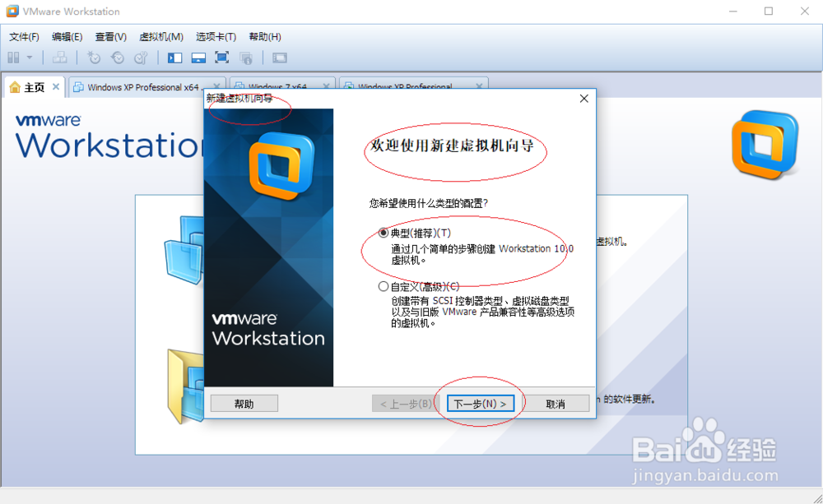Open the snapshot manager toolbar icon

(141, 58)
